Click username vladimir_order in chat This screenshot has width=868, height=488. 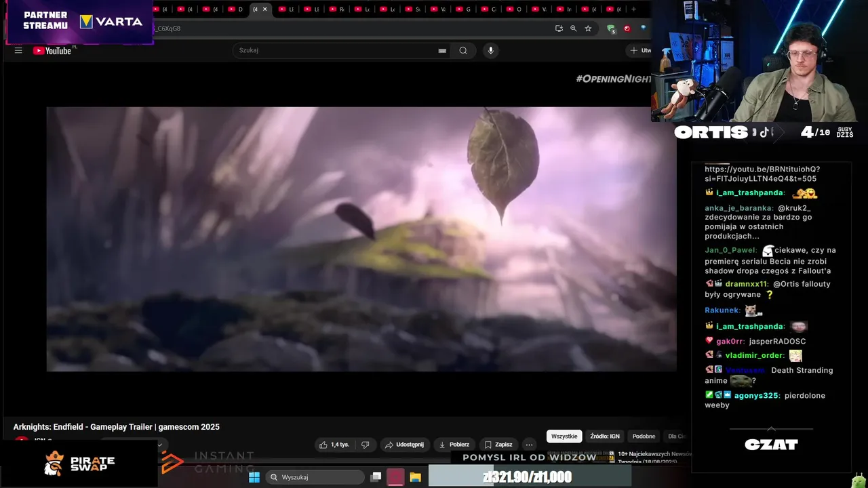755,355
